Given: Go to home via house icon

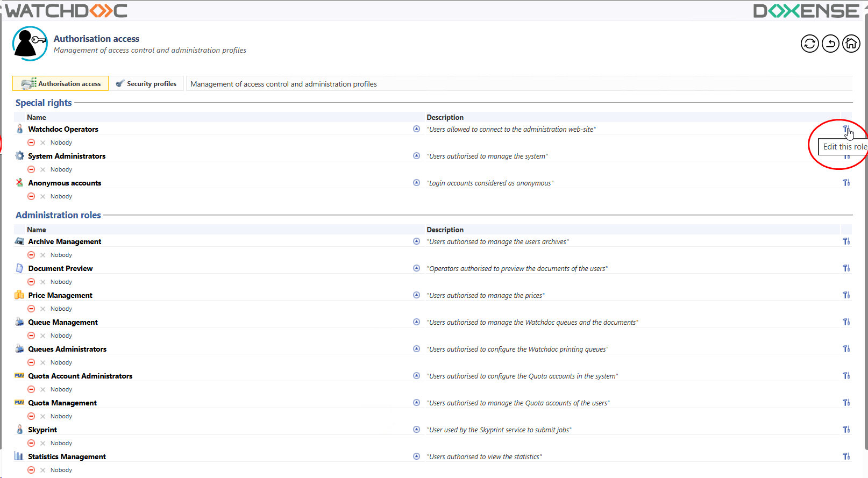Looking at the screenshot, I should point(851,44).
